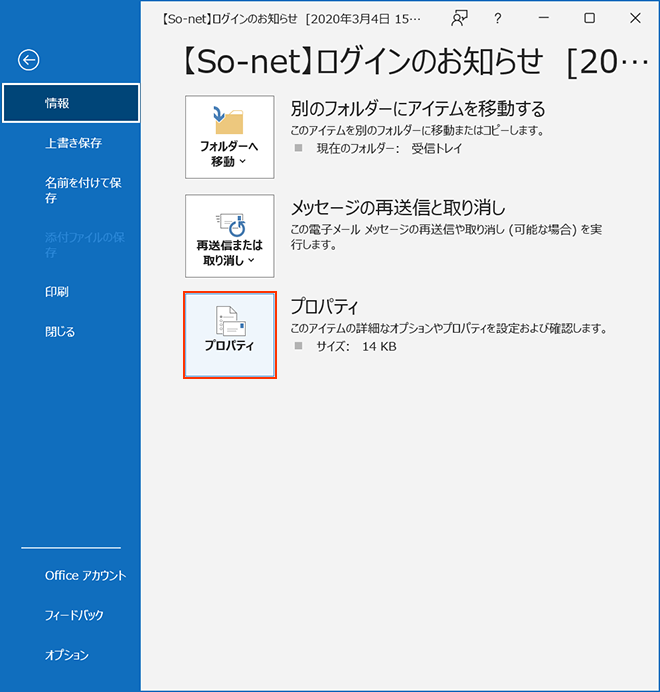This screenshot has width=660, height=692.
Task: Click the feedback person icon in title bar
Action: [459, 18]
